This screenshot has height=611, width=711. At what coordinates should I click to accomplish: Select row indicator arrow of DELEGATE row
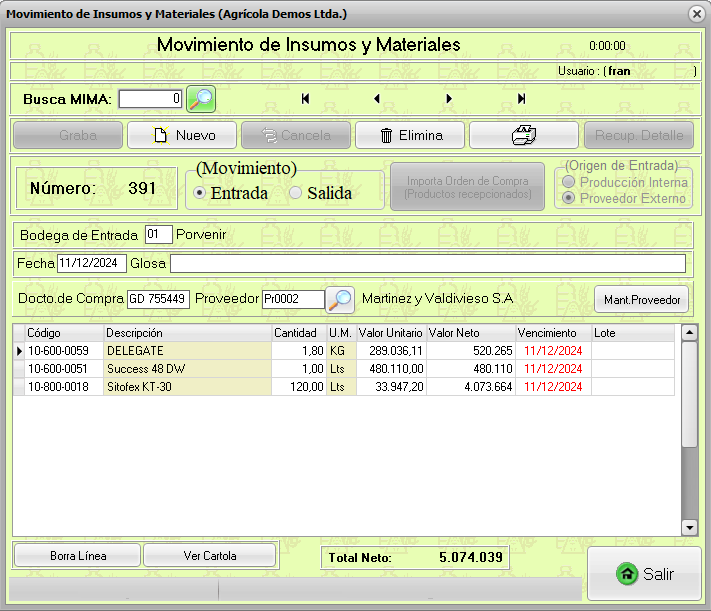(x=19, y=351)
